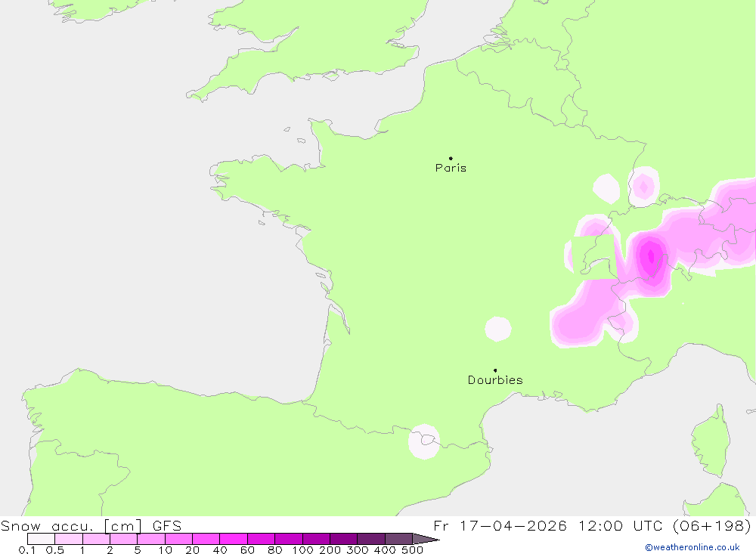Pick the 5–10 cm legend swatch
Image resolution: width=756 pixels, height=554 pixels.
[x=151, y=539]
